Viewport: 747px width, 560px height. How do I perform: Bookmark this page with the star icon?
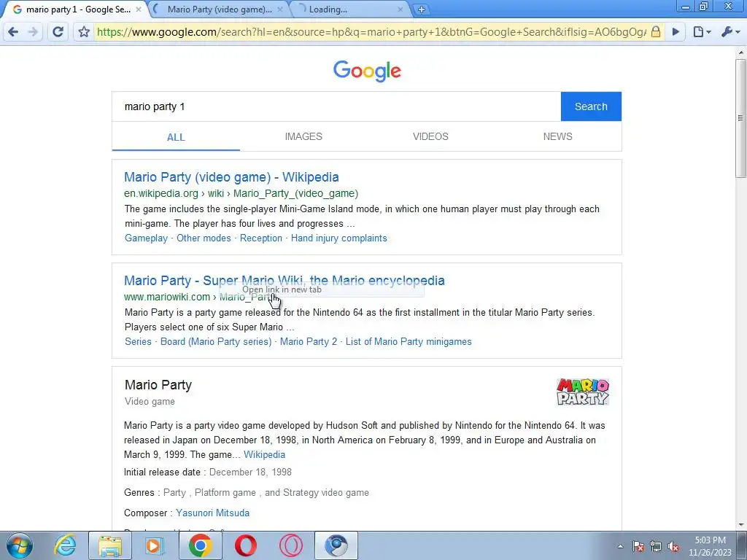pyautogui.click(x=84, y=32)
